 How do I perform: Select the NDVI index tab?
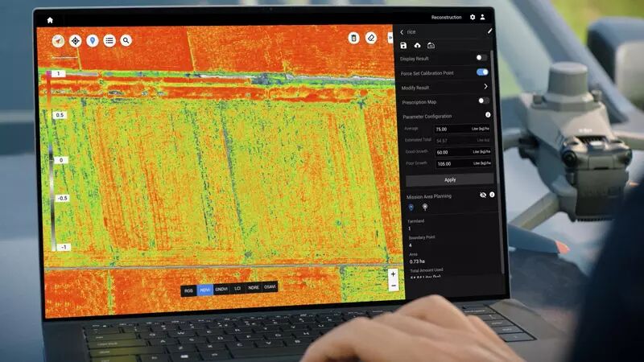click(205, 290)
